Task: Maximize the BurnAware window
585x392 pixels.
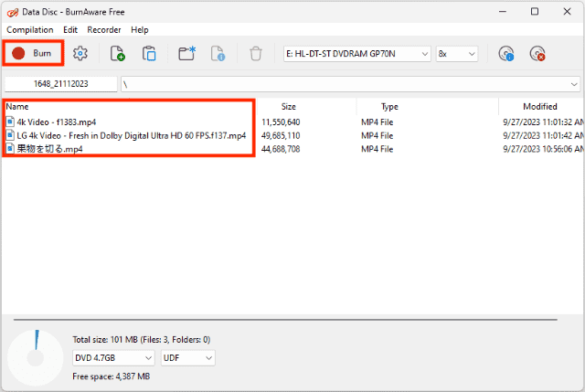Action: 535,12
